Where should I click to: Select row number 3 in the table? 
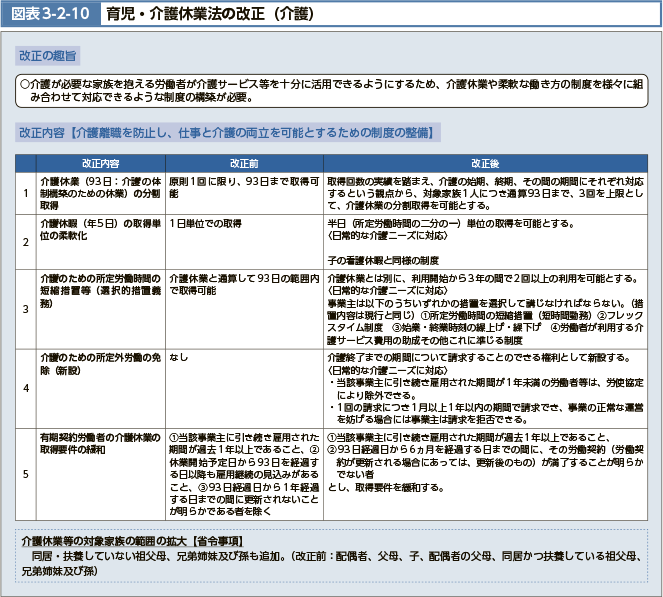25,309
